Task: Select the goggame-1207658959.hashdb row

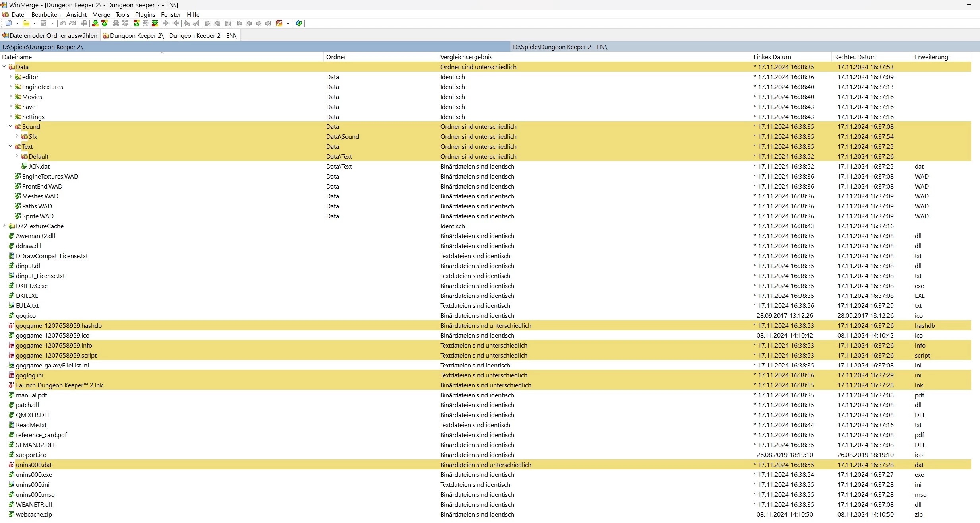Action: pos(486,325)
